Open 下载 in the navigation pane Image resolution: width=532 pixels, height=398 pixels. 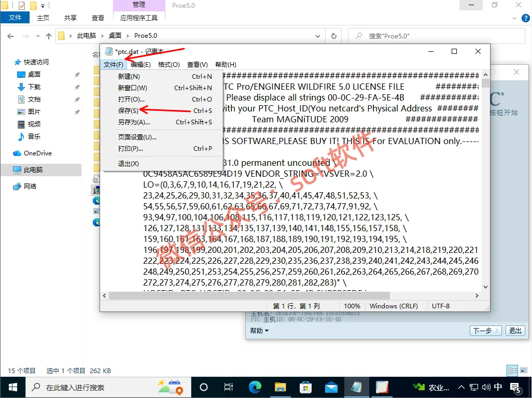(34, 87)
